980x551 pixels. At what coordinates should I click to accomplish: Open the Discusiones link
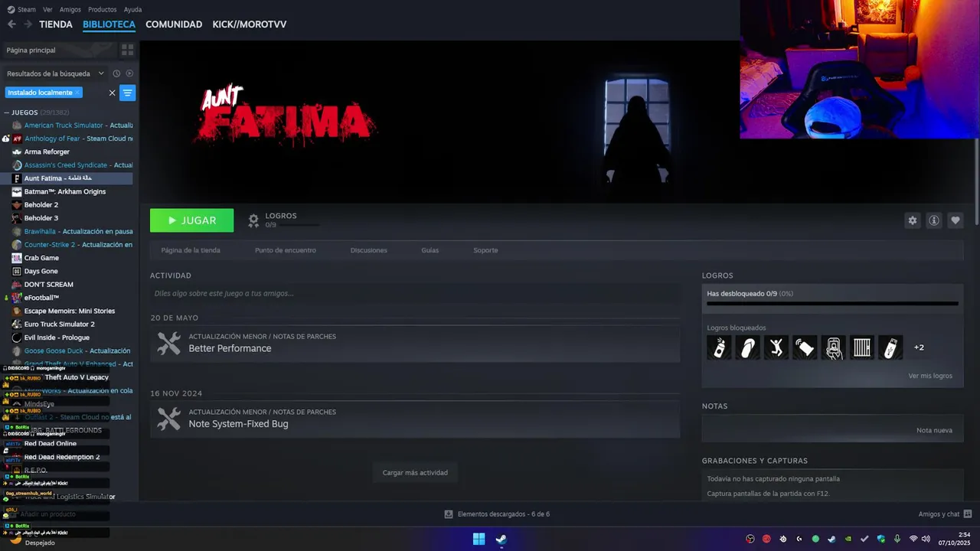tap(368, 250)
